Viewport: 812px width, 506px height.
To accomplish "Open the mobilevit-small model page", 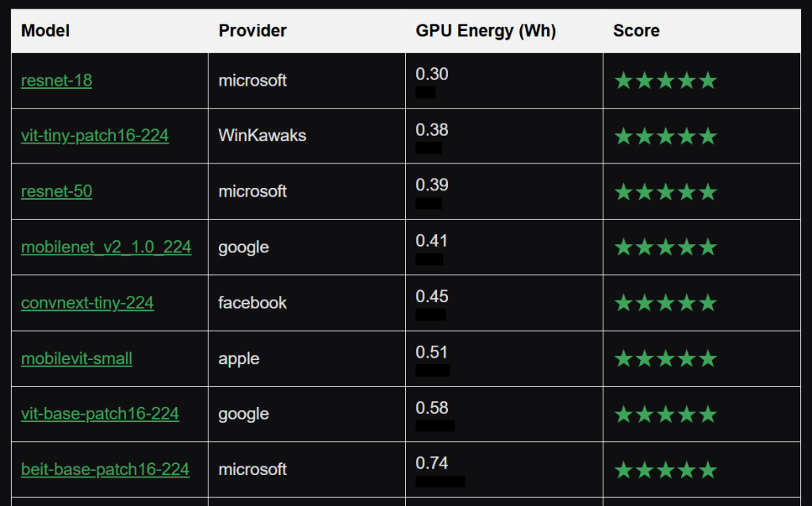I will pyautogui.click(x=76, y=358).
